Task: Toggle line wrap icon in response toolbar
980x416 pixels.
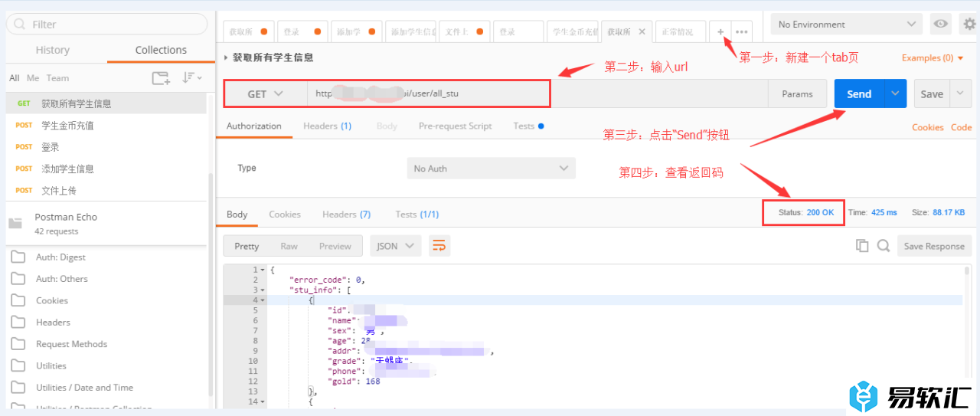Action: click(x=439, y=246)
